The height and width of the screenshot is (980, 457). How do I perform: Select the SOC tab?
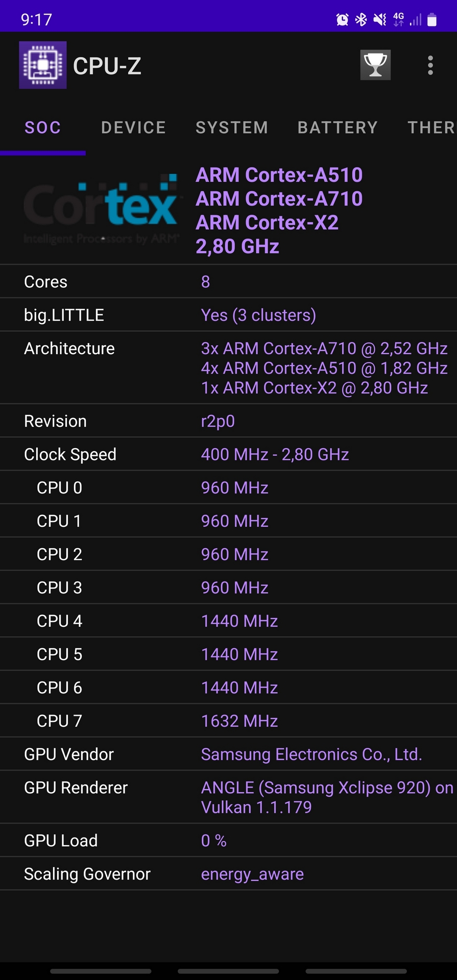pyautogui.click(x=43, y=128)
